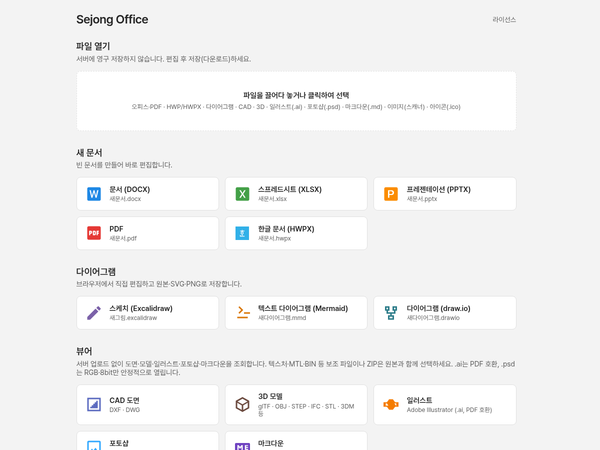Viewport: 600px width, 450px height.
Task: Click the orange Illustrator icon
Action: point(391,404)
